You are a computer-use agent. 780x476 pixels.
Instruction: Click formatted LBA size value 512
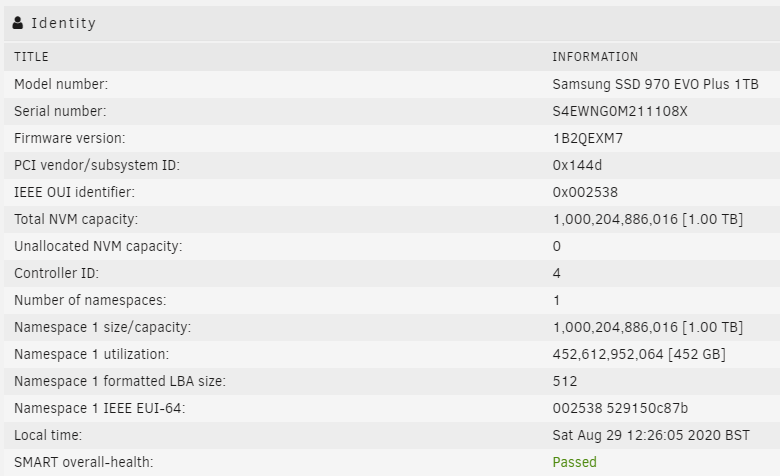coord(565,381)
